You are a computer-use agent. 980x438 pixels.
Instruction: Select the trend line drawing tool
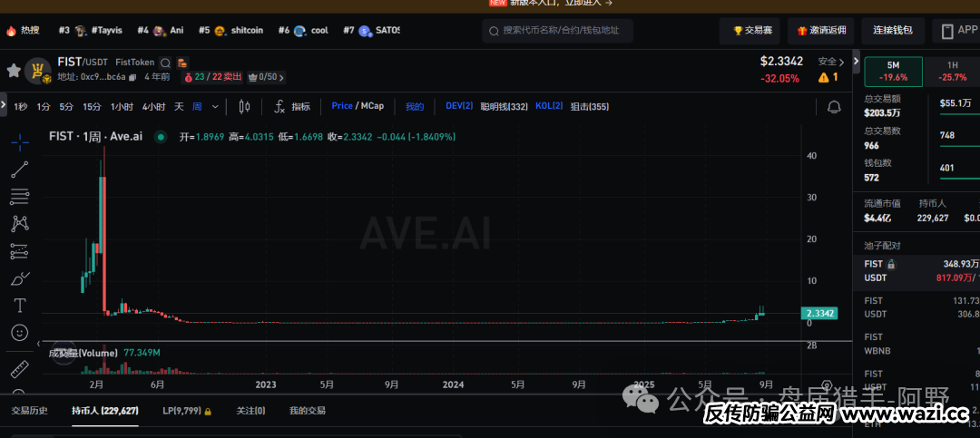(20, 170)
